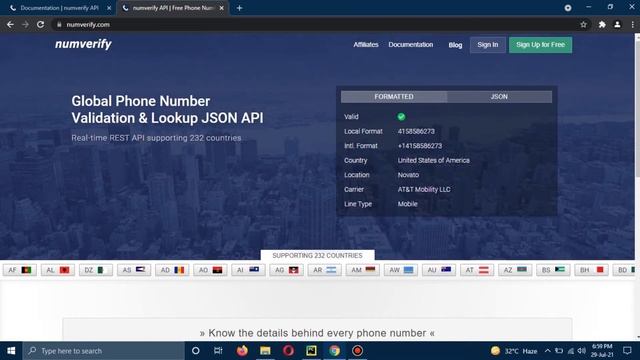Open the Affiliates page
640x360 pixels.
366,44
